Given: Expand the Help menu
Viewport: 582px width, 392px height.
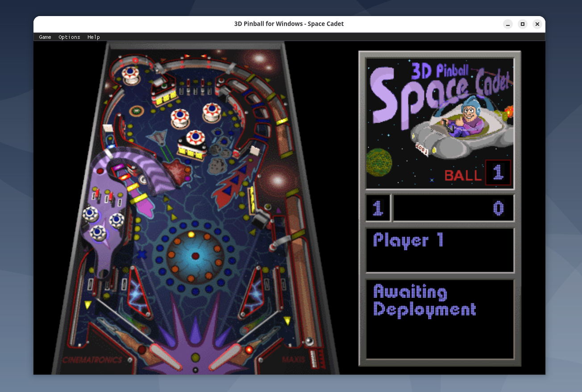Looking at the screenshot, I should pyautogui.click(x=94, y=37).
